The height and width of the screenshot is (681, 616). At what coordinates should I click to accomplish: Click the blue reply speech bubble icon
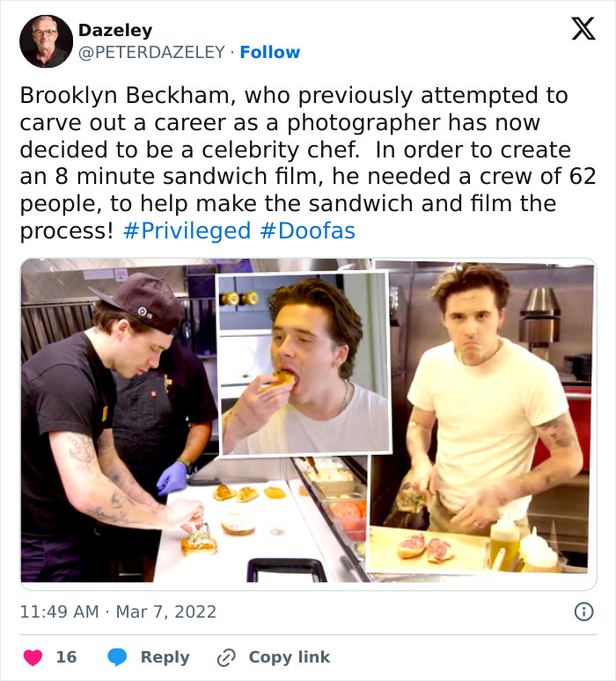tap(116, 657)
